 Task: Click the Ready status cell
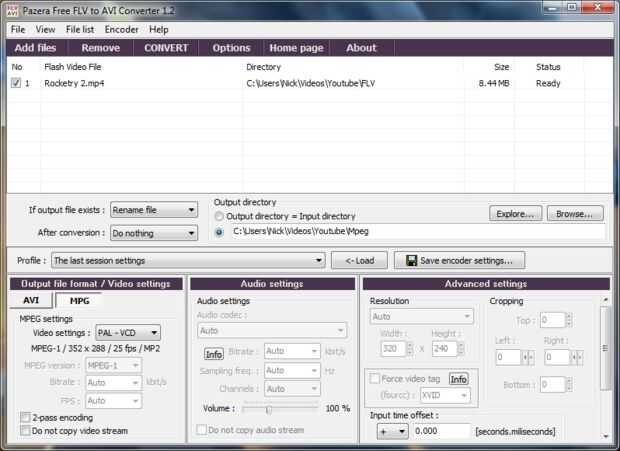coord(548,83)
